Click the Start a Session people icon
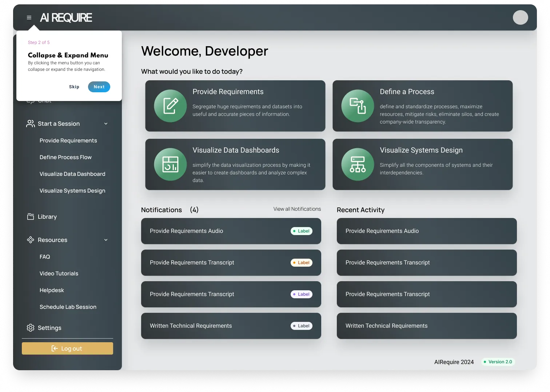This screenshot has width=550, height=392. click(x=31, y=124)
